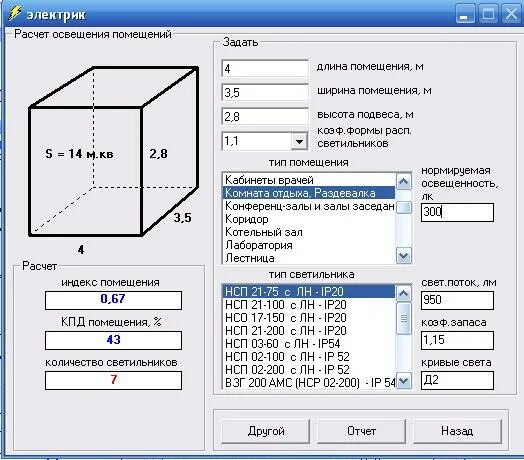524x460 pixels.
Task: Click the lightning bolt app icon in title bar
Action: pyautogui.click(x=14, y=14)
